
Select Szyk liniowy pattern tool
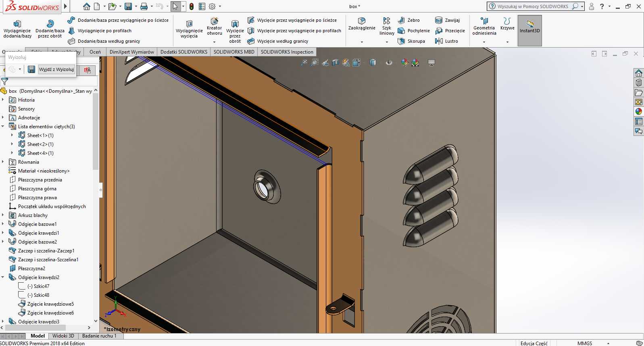pyautogui.click(x=387, y=26)
